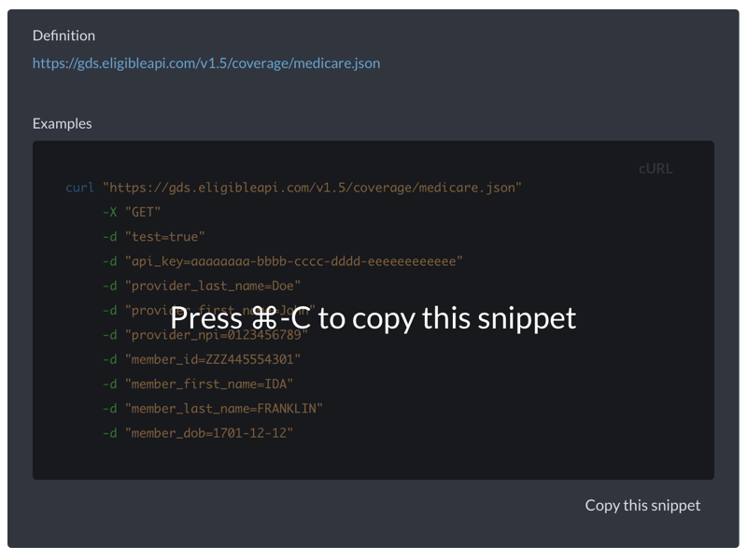
Task: Click the "test=true" parameter line
Action: [x=164, y=237]
